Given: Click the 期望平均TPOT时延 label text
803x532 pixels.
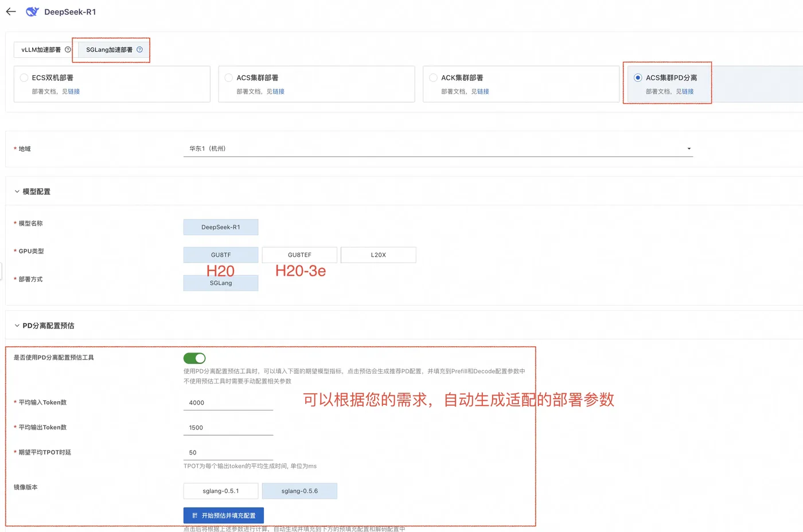Looking at the screenshot, I should click(45, 452).
